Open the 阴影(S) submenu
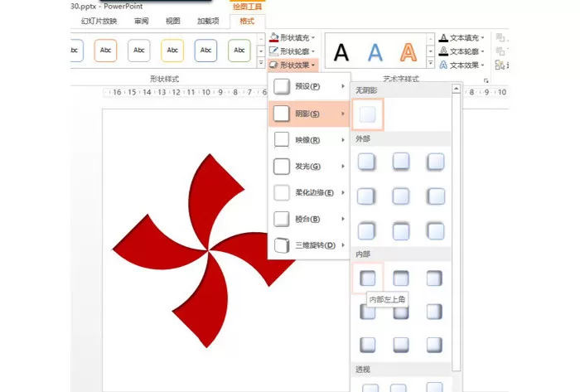Image resolution: width=580 pixels, height=392 pixels. click(309, 114)
